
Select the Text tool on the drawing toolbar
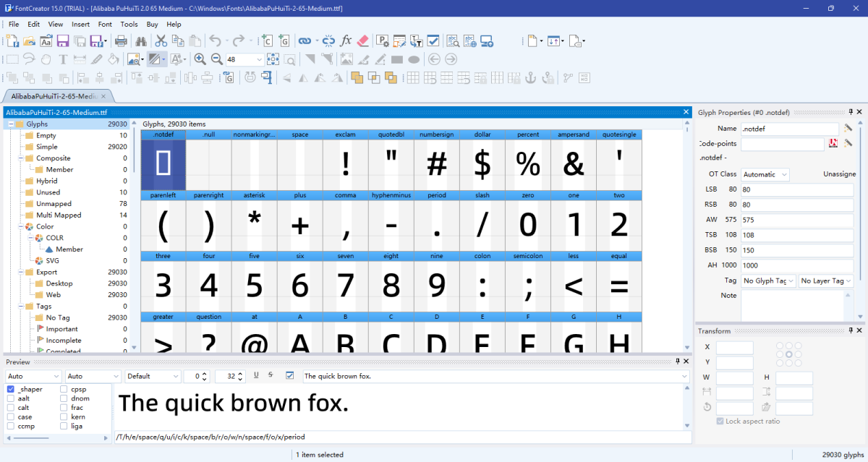pos(61,59)
